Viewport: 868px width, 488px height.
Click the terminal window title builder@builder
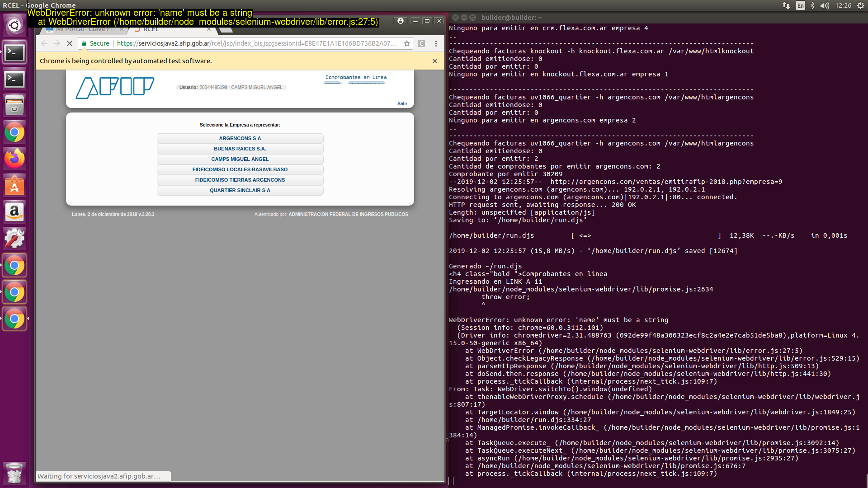[x=511, y=17]
